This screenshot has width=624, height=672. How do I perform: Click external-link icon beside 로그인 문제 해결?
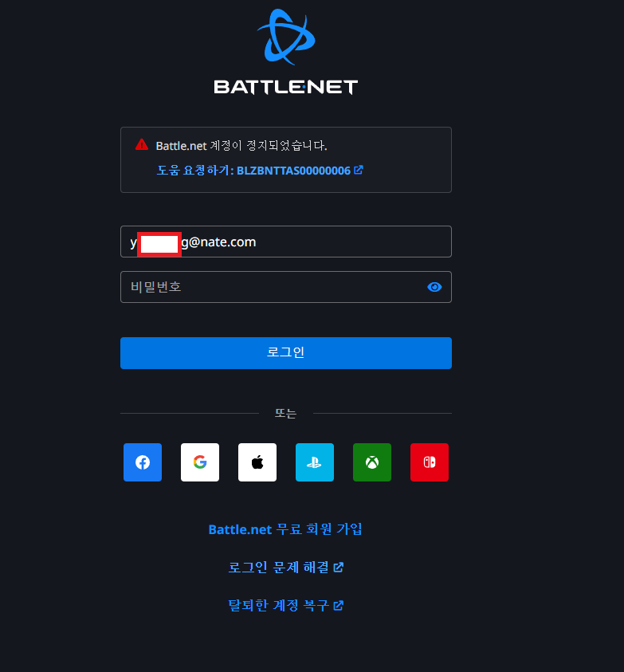point(339,567)
